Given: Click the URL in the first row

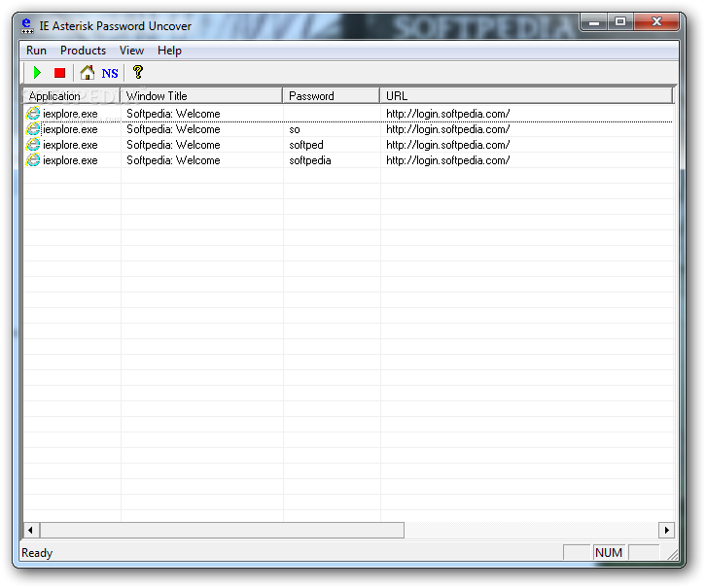Looking at the screenshot, I should (447, 114).
